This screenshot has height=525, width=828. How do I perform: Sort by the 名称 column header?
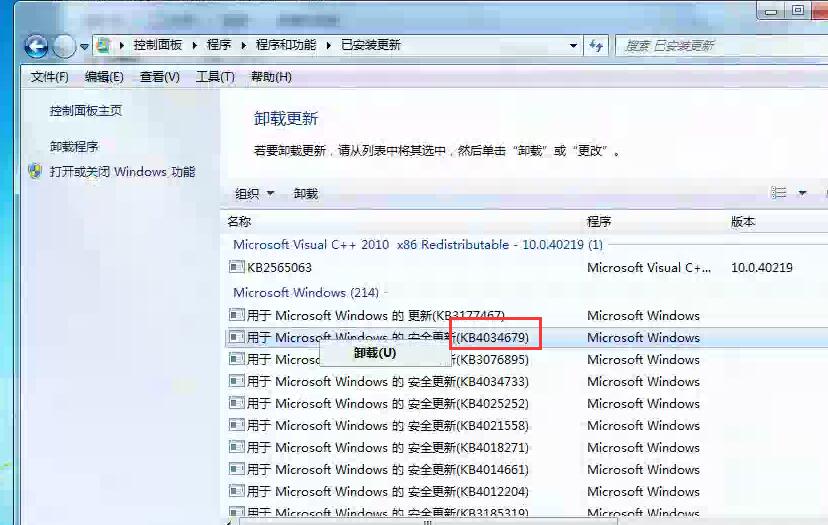(239, 222)
